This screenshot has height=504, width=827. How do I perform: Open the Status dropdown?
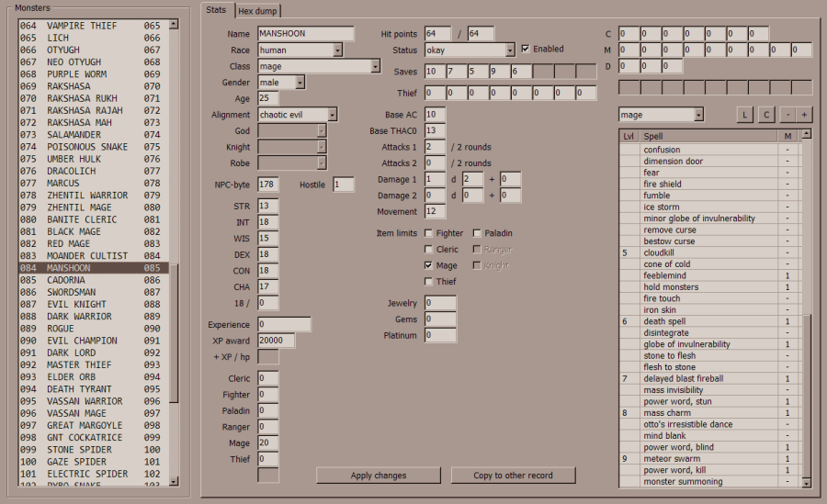pos(510,50)
